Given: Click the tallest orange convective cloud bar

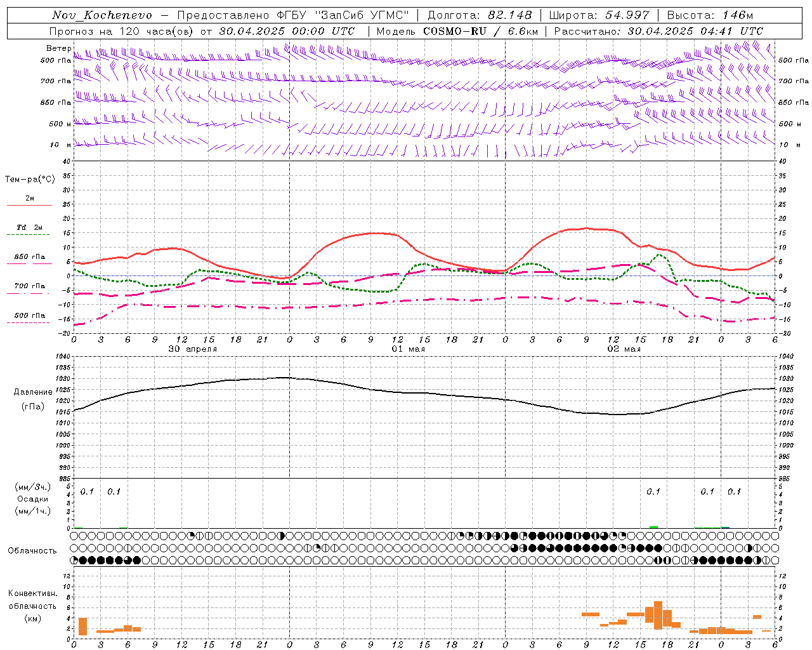Looking at the screenshot, I should pos(658,615).
